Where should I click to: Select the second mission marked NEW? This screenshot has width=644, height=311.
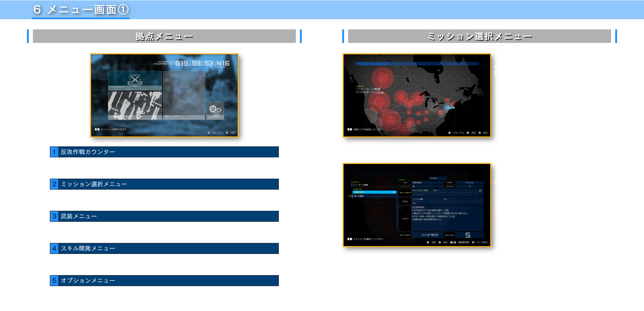pos(374,196)
